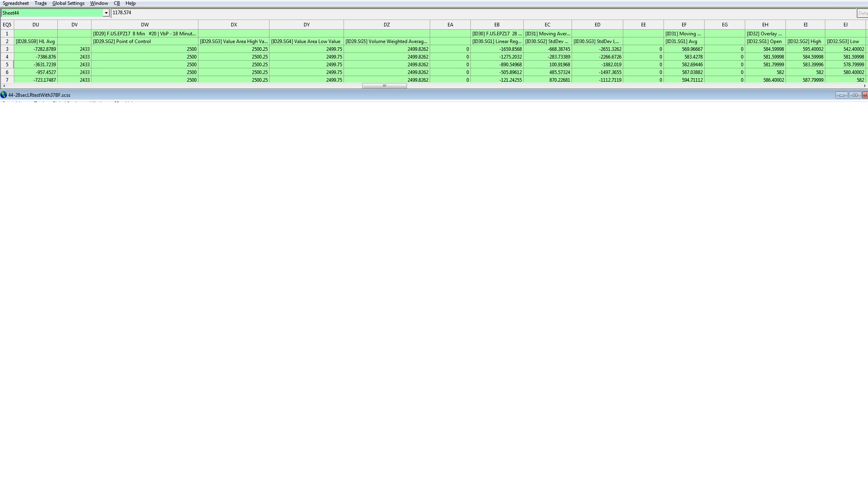868x488 pixels.
Task: Select the Linear Reg header cell in EB
Action: pyautogui.click(x=497, y=41)
